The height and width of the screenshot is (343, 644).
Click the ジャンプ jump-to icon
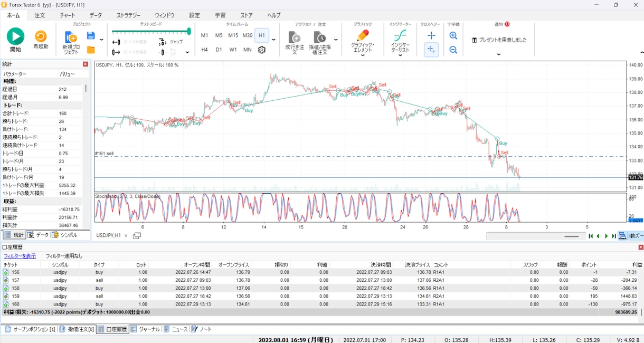point(172,42)
